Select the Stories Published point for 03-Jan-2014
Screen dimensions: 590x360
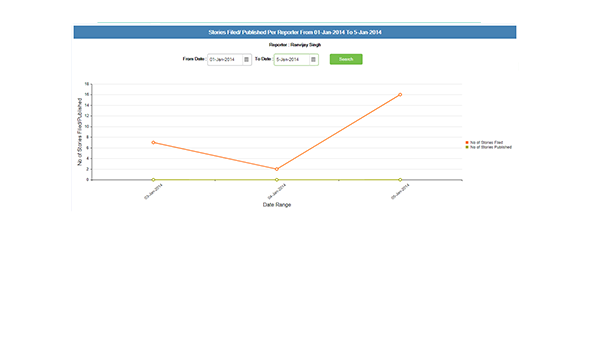pos(153,180)
